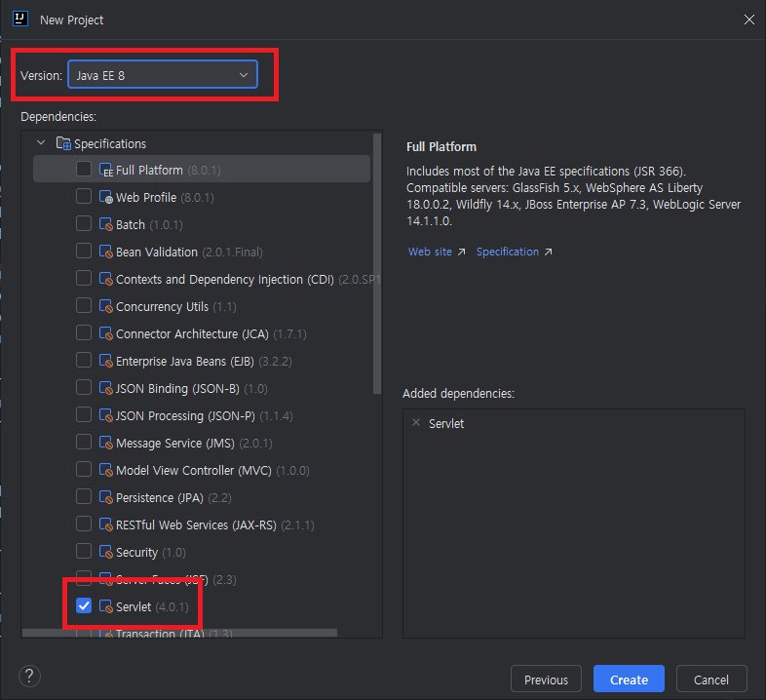Viewport: 766px width, 700px height.
Task: Check the Message Service (JMS) checkbox
Action: (x=84, y=443)
